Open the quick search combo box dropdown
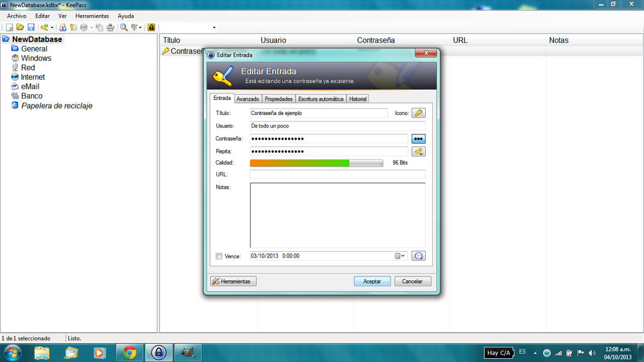This screenshot has height=362, width=644. click(214, 28)
